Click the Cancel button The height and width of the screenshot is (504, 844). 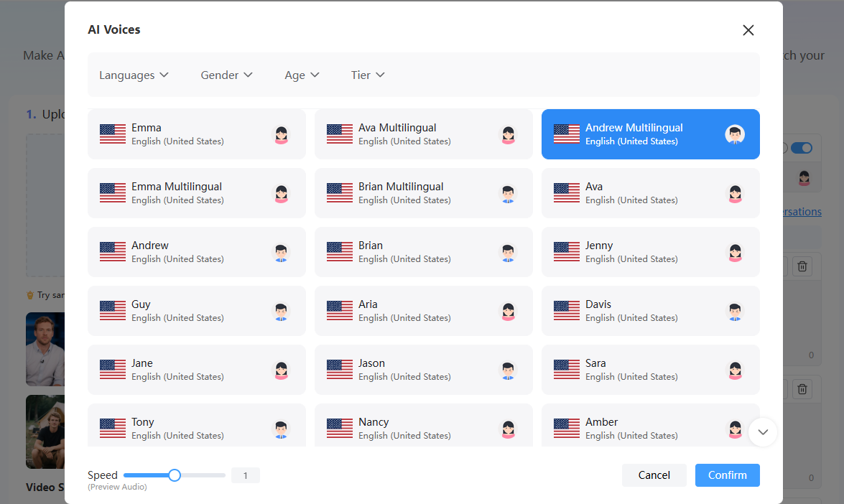tap(654, 475)
